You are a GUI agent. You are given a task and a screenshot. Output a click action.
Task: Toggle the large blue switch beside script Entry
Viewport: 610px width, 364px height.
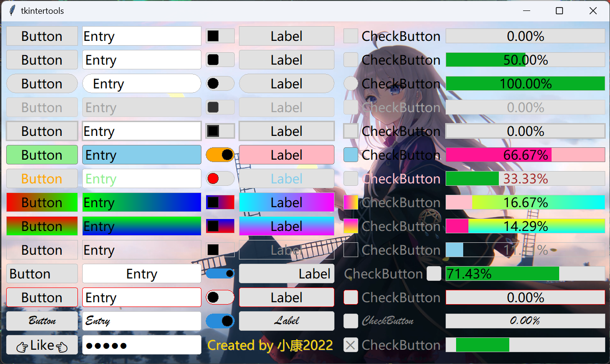pos(220,321)
